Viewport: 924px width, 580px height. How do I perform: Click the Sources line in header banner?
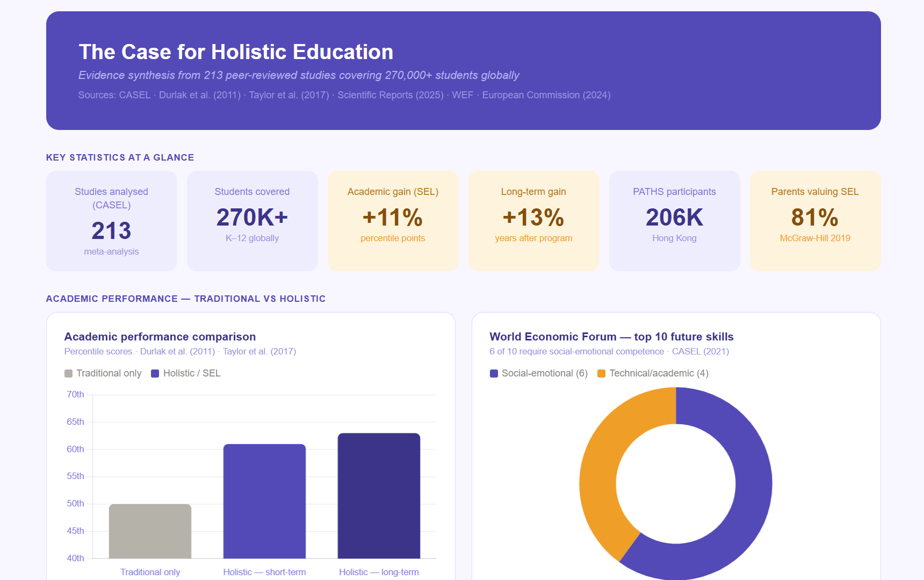pos(344,95)
